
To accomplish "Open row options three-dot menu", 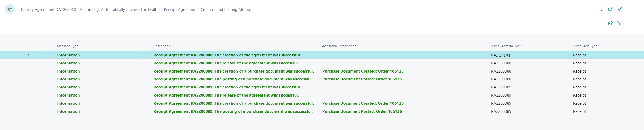I will (x=140, y=55).
